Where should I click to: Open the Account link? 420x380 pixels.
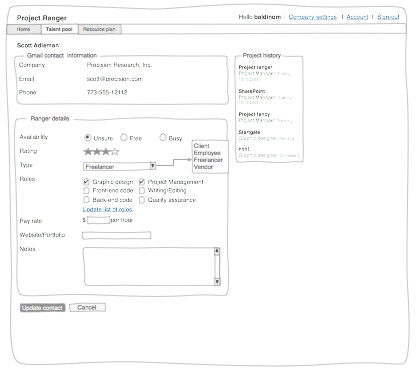(357, 17)
